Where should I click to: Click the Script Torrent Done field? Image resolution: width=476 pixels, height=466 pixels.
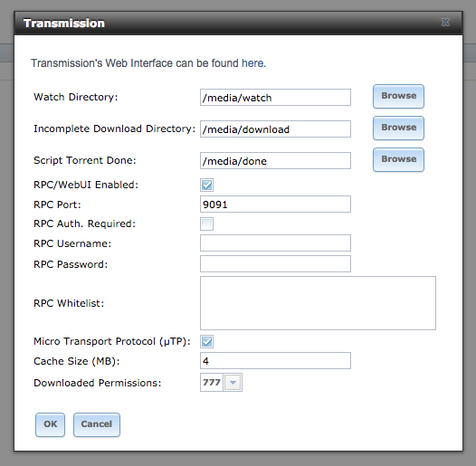tap(275, 160)
